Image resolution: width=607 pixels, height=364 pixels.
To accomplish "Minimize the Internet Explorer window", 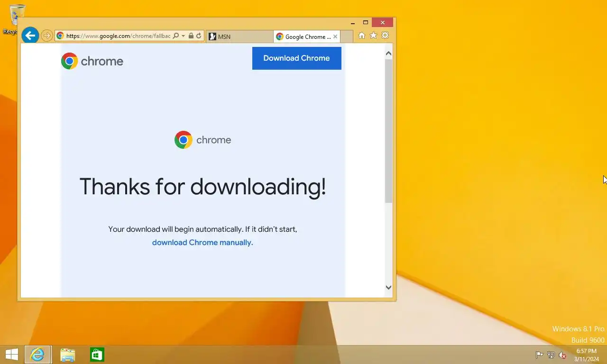I will (x=353, y=22).
